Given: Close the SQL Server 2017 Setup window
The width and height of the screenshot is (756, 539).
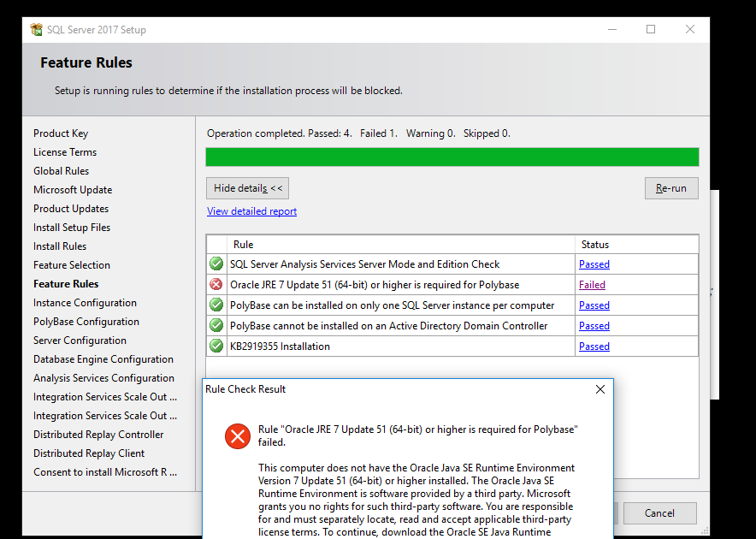Looking at the screenshot, I should [x=690, y=29].
